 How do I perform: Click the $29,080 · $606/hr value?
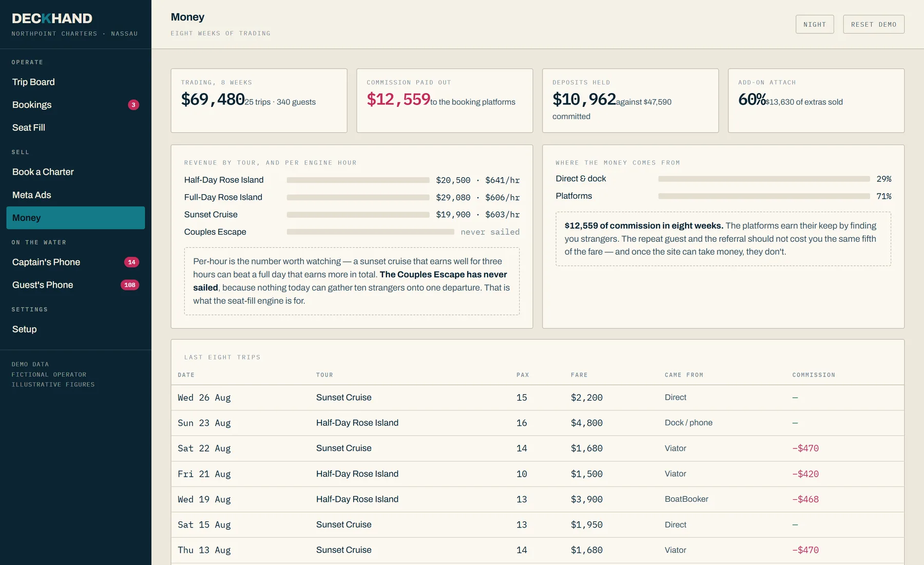(x=478, y=198)
